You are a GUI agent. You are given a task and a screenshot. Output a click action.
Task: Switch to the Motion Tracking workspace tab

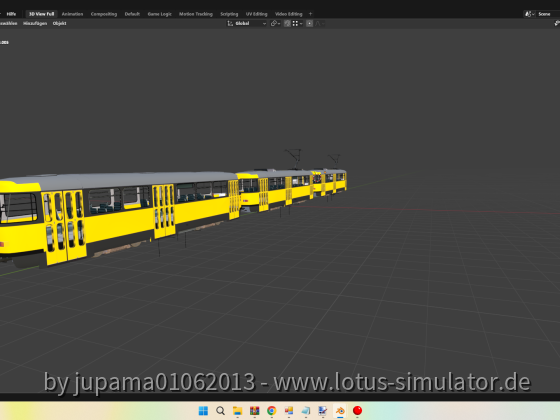coord(196,14)
